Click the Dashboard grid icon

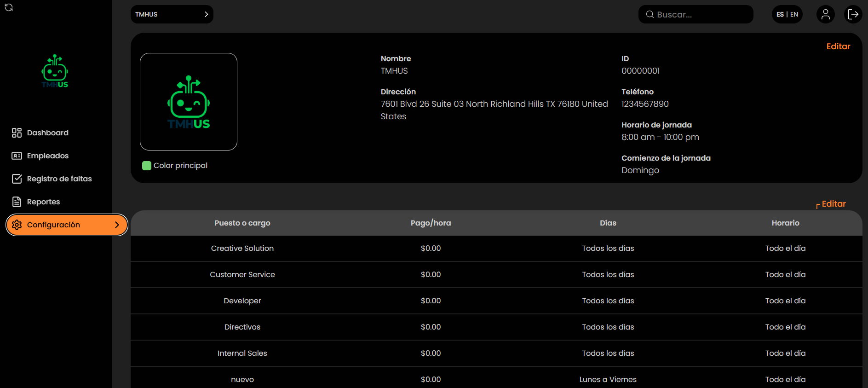click(17, 133)
